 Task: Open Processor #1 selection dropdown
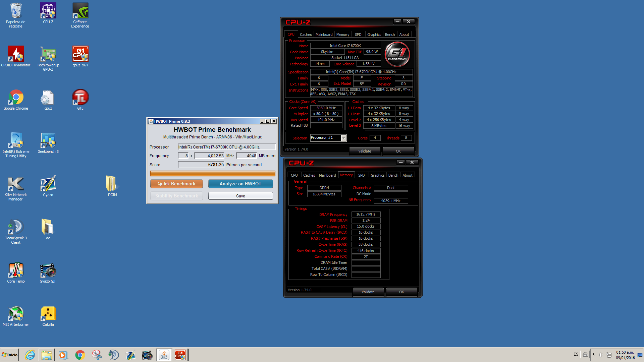coord(329,138)
